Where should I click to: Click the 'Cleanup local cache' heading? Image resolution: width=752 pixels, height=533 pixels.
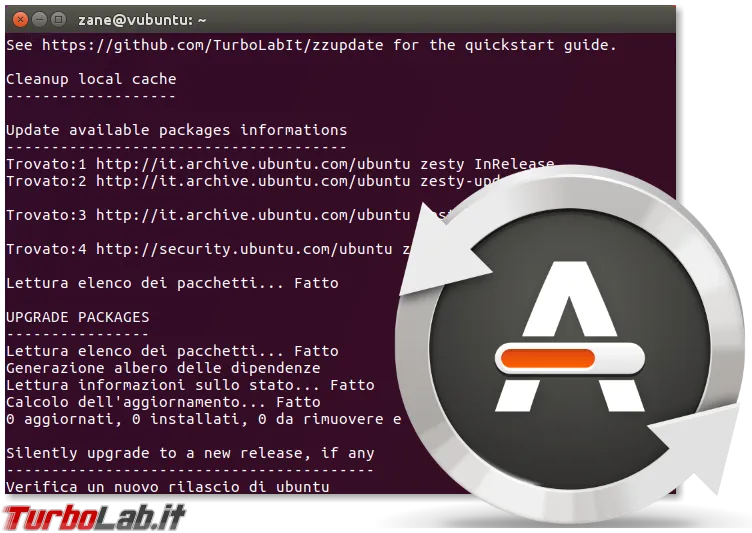pyautogui.click(x=91, y=79)
